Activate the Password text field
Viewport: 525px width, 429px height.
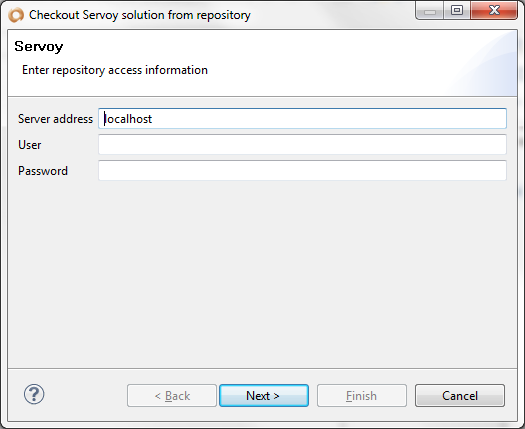pos(302,170)
